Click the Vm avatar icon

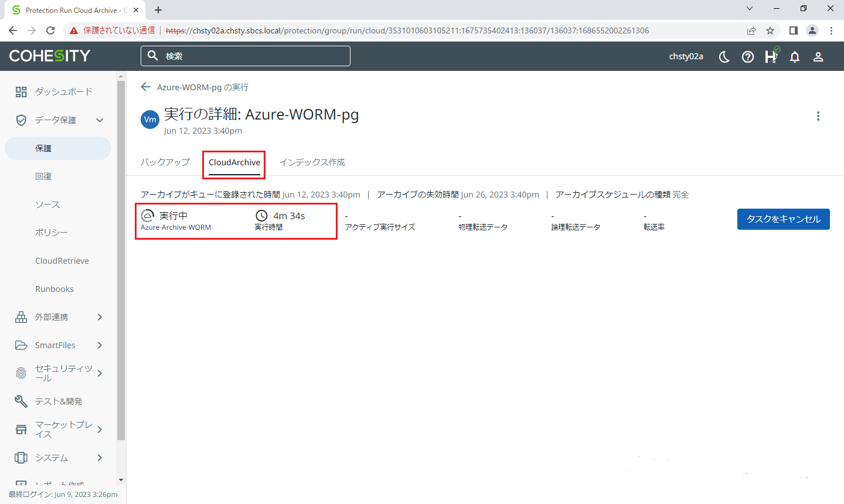click(x=150, y=120)
